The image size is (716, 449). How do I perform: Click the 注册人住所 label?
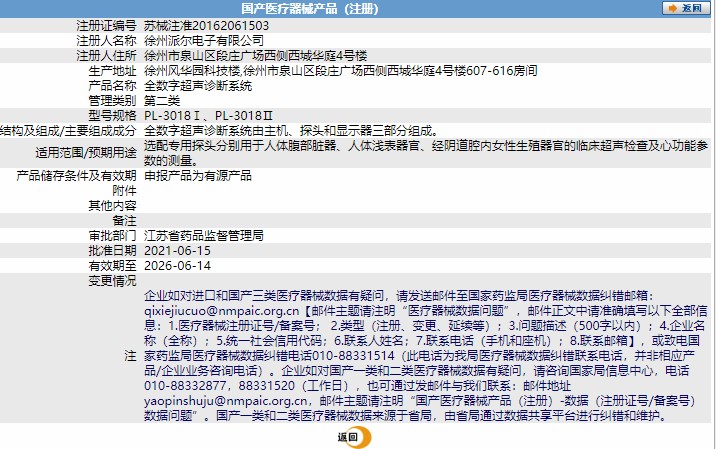[106, 56]
